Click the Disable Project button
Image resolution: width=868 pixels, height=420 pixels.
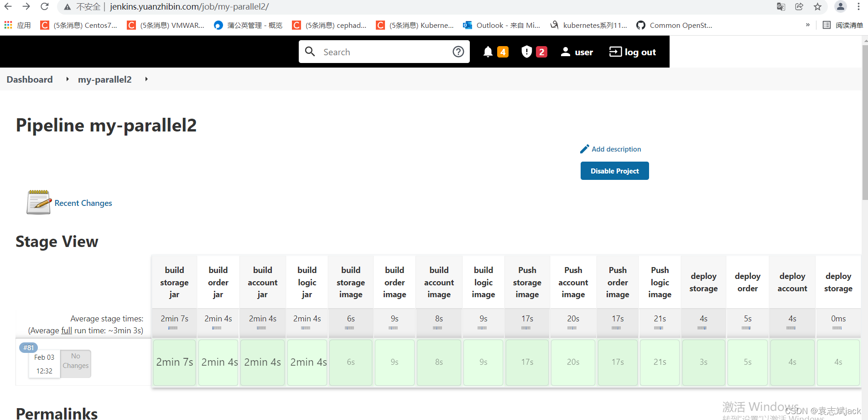click(614, 171)
